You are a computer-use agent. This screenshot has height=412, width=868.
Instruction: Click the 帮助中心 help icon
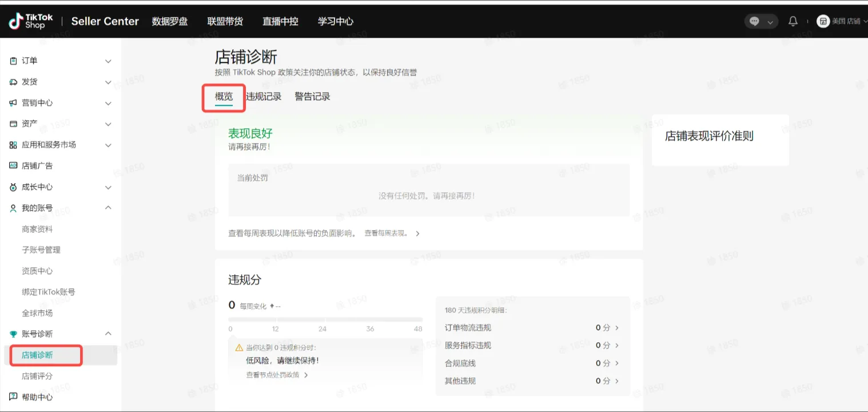[x=13, y=397]
